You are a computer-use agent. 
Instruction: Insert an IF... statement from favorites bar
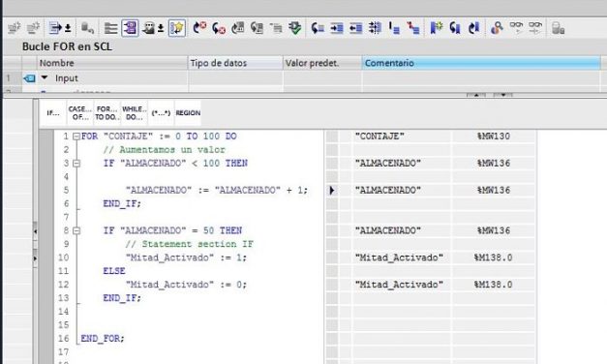[x=53, y=113]
